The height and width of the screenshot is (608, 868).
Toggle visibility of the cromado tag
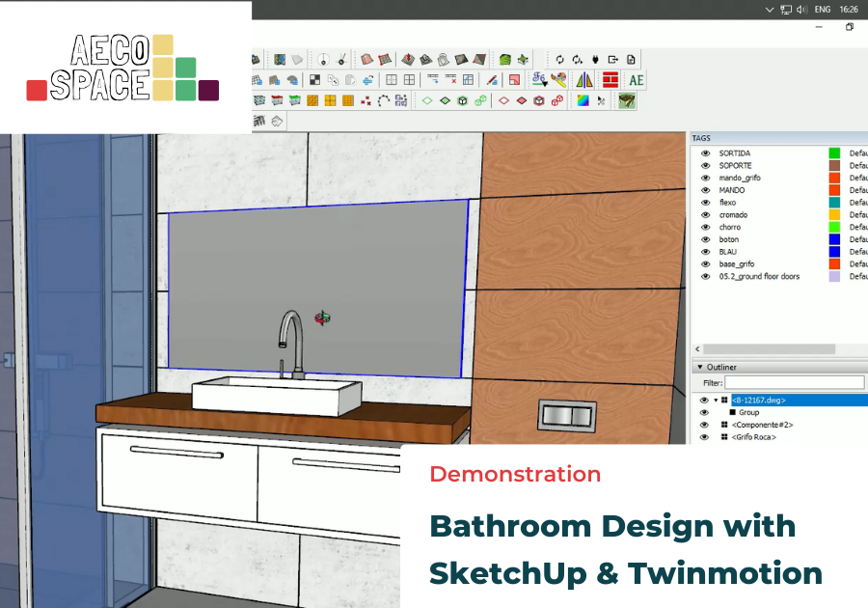pyautogui.click(x=705, y=215)
